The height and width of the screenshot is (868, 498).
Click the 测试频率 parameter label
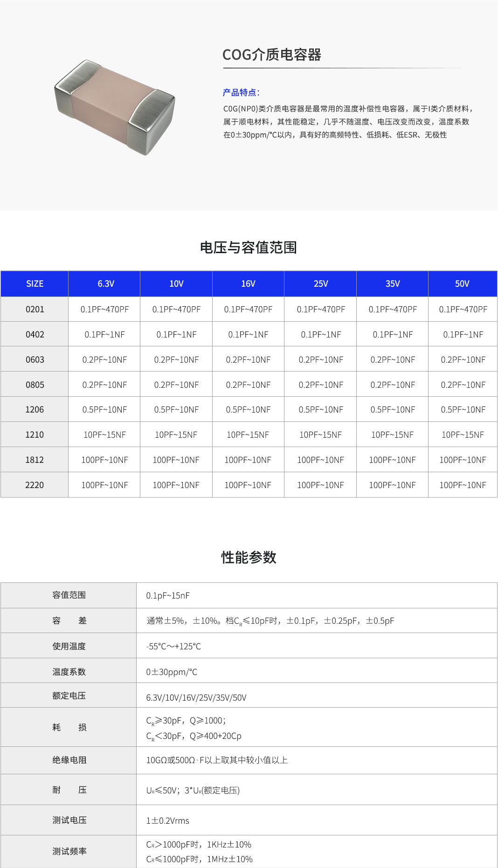click(x=69, y=851)
